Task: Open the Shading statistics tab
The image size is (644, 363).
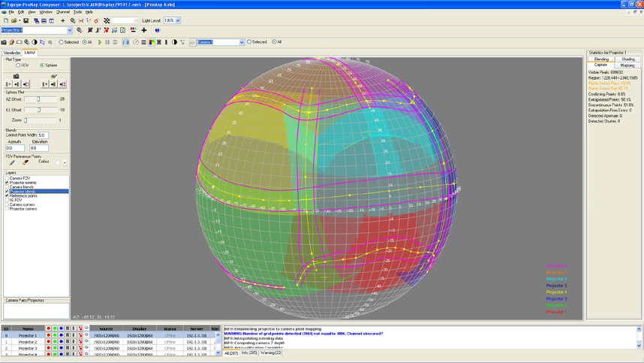Action: click(x=627, y=59)
